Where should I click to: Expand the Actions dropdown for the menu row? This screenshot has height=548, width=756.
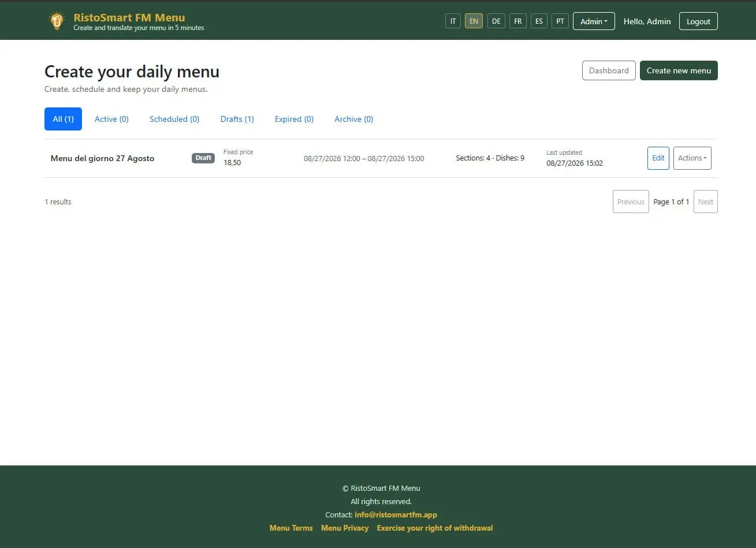coord(692,158)
